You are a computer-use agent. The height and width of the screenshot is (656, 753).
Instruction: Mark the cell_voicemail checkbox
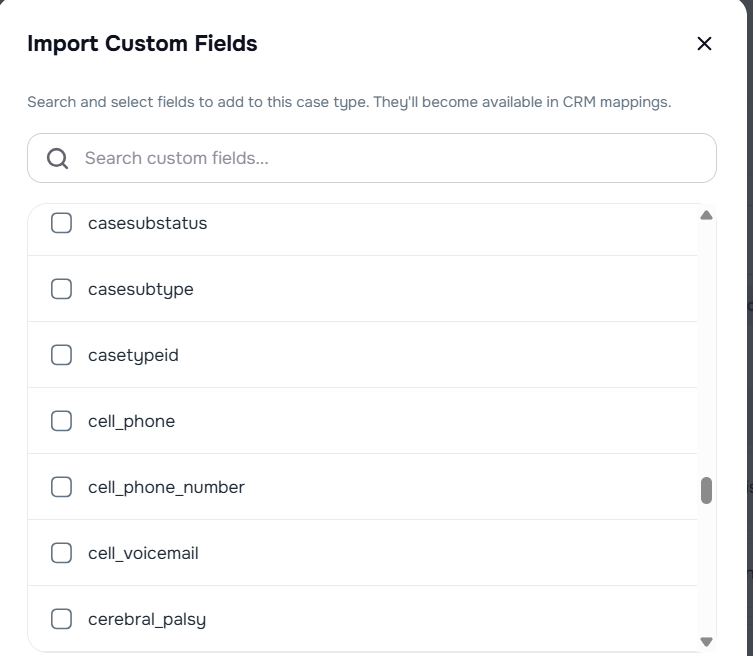click(x=61, y=553)
